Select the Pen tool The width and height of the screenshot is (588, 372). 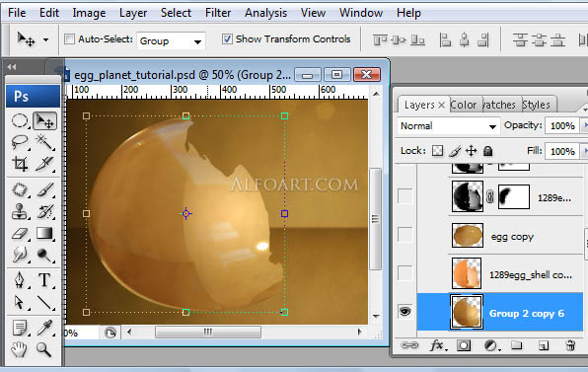[x=20, y=280]
